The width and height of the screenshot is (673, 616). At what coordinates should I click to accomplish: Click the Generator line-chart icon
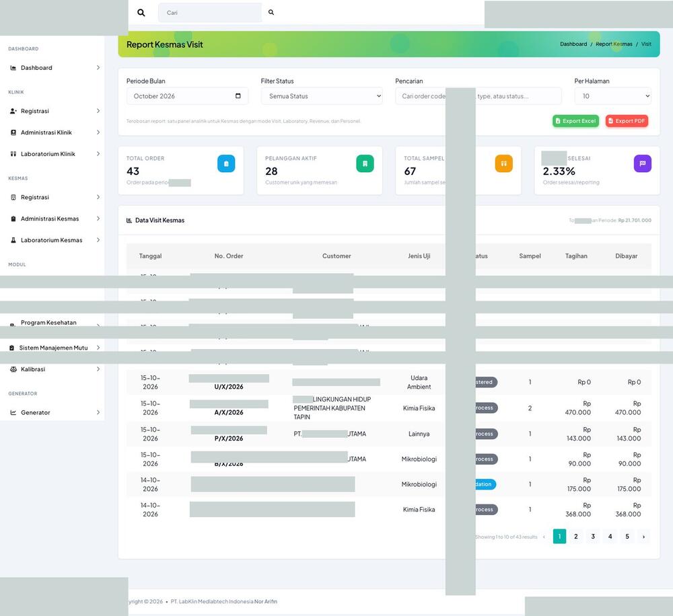[13, 413]
